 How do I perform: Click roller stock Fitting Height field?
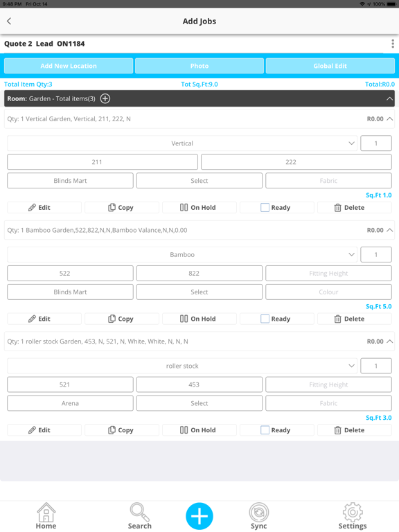(x=328, y=384)
